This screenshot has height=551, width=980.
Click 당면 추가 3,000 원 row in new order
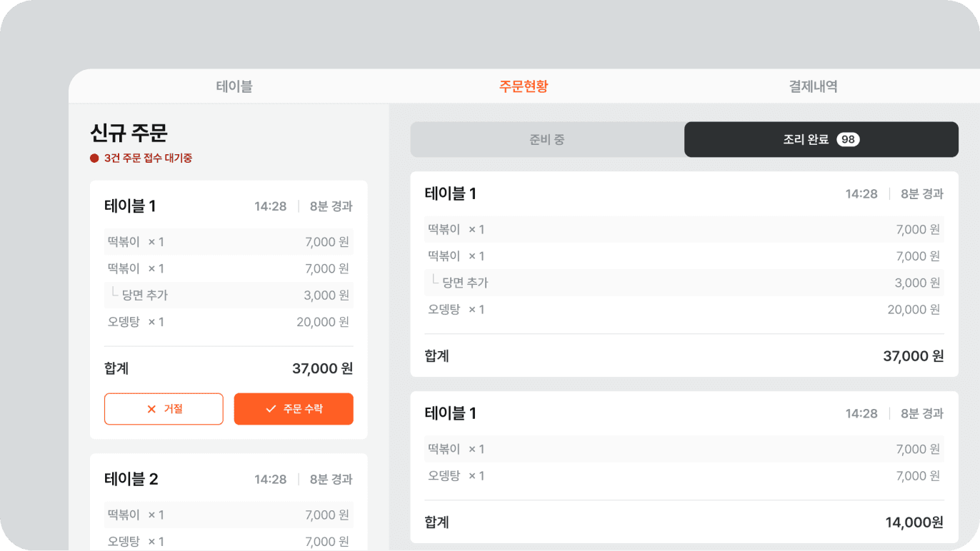229,295
